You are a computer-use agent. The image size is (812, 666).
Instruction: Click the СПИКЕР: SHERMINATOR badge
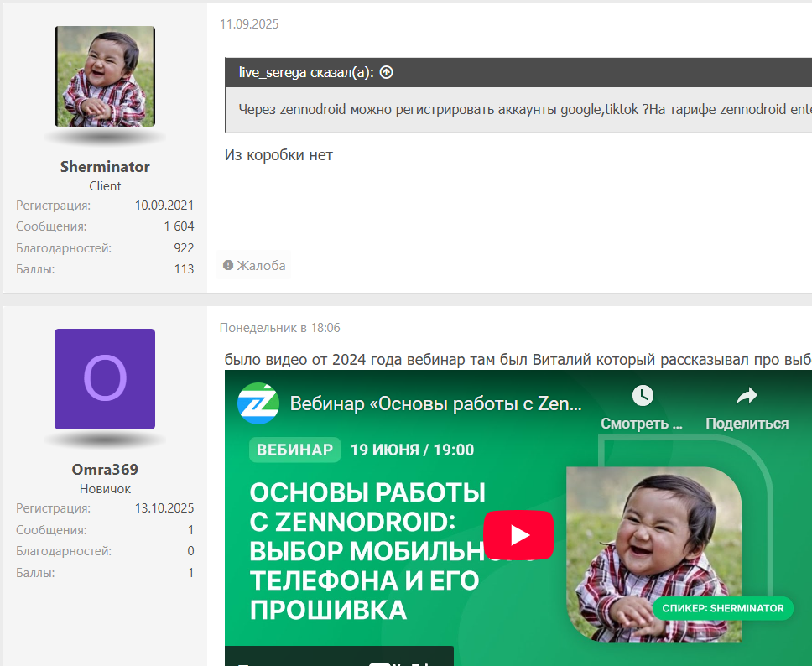[722, 608]
